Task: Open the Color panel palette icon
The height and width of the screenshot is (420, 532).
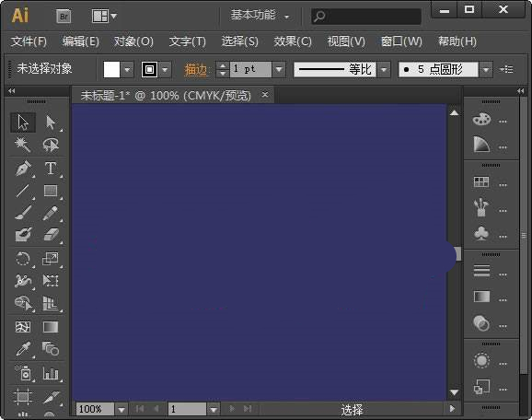Action: point(481,119)
